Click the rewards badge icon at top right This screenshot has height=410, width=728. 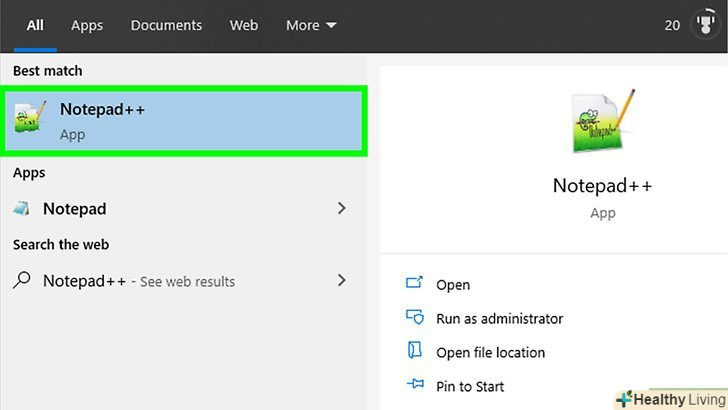[704, 25]
